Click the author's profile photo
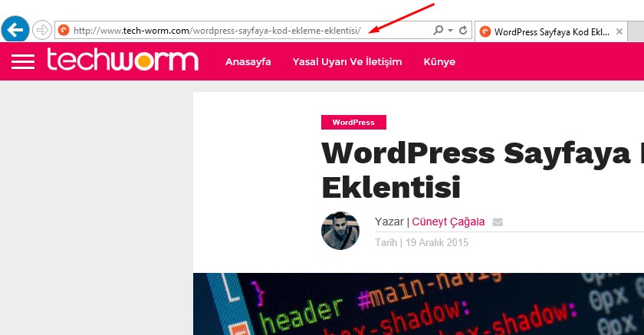The width and height of the screenshot is (644, 335). tap(340, 231)
